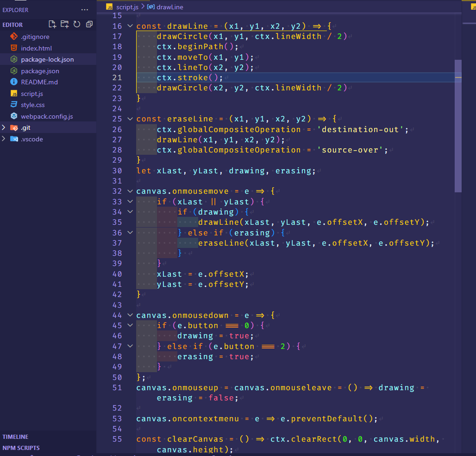The width and height of the screenshot is (476, 456).
Task: Click the EDITOR section header
Action: 13,25
